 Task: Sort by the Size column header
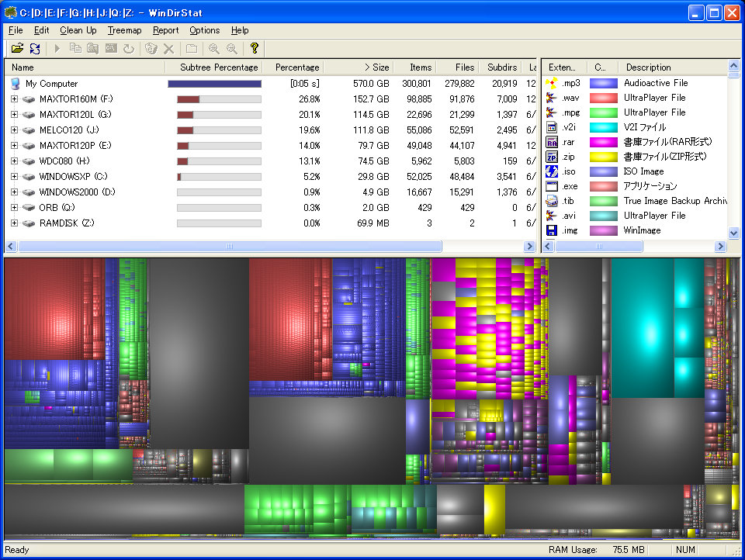376,67
